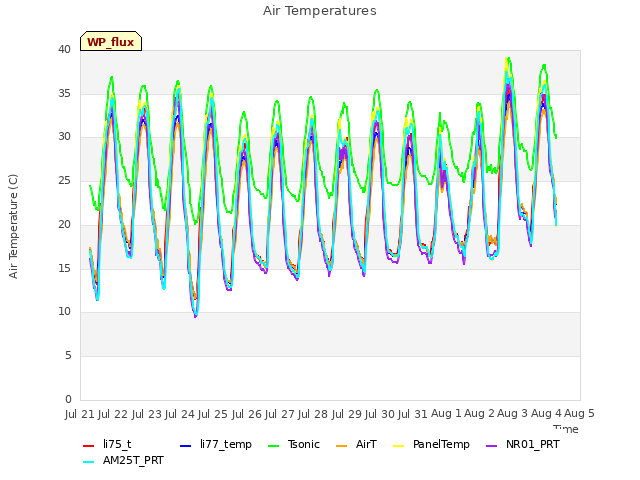Toggle the AM25T_PRT legend entry
Viewport: 640px width, 480px height.
click(x=123, y=461)
